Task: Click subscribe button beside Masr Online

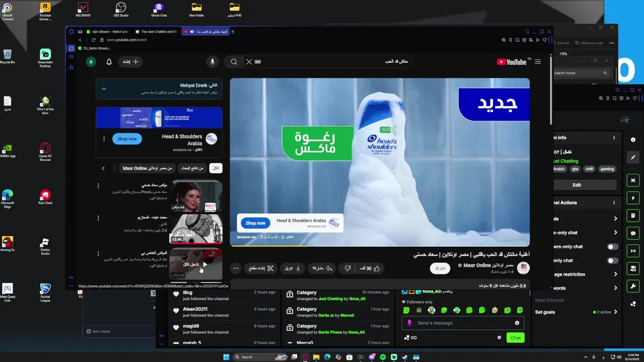Action: pos(440,268)
